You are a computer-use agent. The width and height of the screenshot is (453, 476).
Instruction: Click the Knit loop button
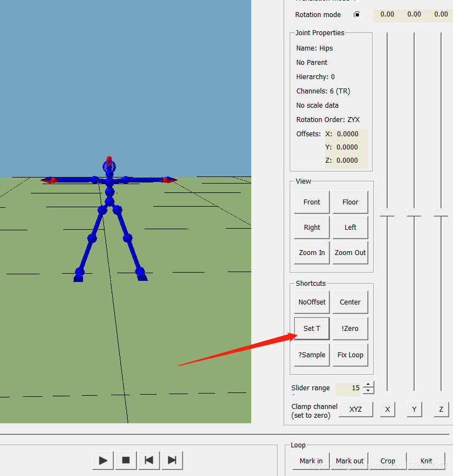(427, 461)
